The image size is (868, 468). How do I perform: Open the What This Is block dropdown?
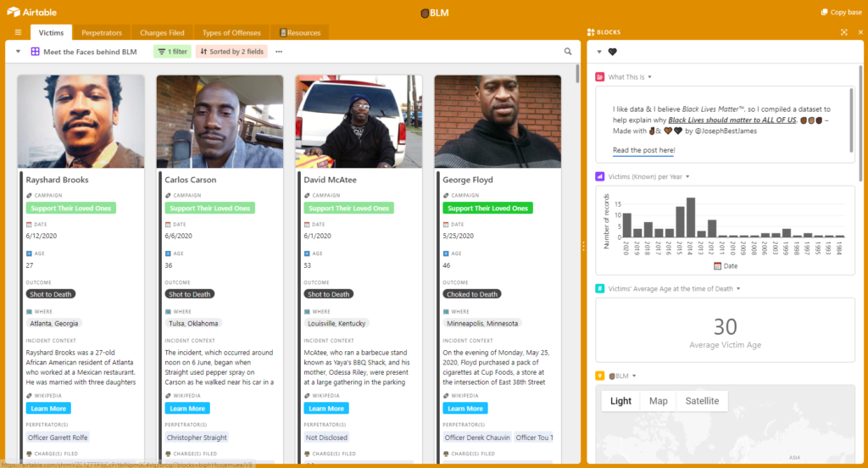pos(650,77)
